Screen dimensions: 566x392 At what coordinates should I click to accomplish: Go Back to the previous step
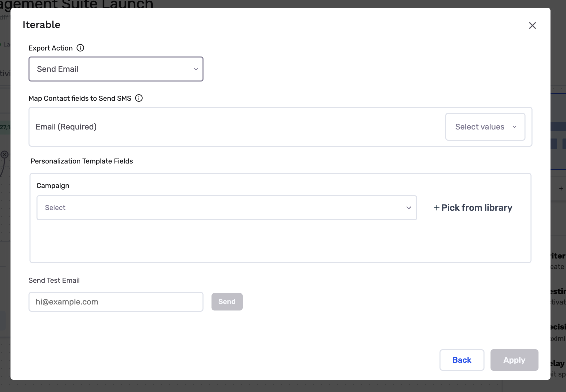[x=462, y=360]
